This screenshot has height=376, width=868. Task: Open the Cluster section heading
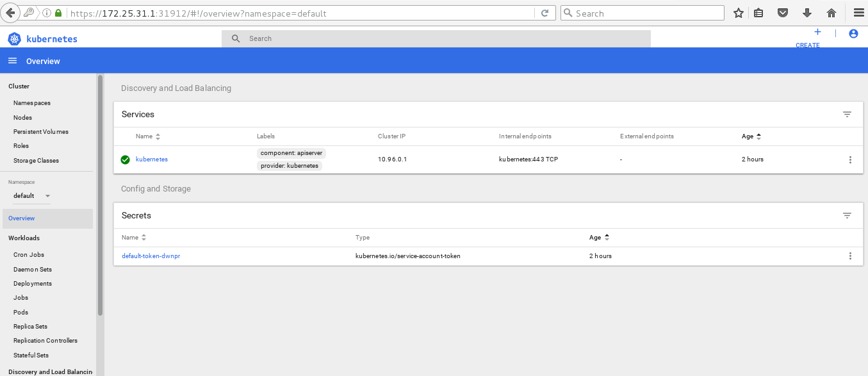tap(19, 86)
